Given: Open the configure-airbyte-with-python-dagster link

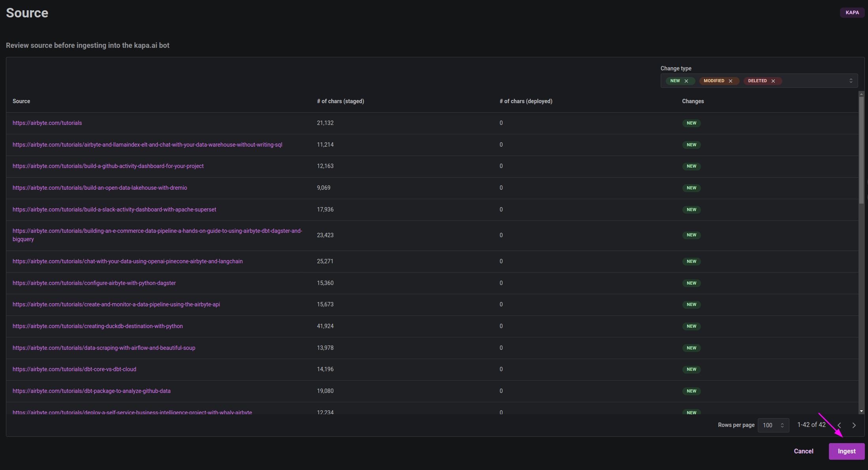Looking at the screenshot, I should click(94, 283).
